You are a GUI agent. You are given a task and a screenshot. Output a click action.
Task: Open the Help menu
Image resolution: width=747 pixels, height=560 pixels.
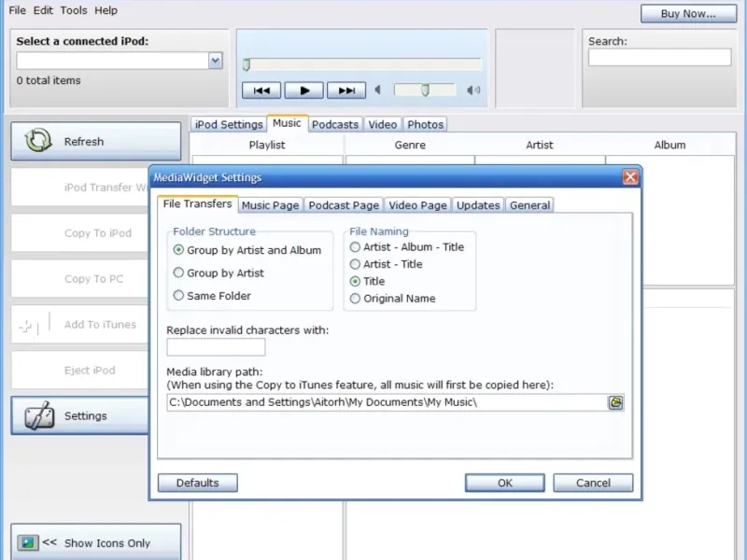click(106, 10)
